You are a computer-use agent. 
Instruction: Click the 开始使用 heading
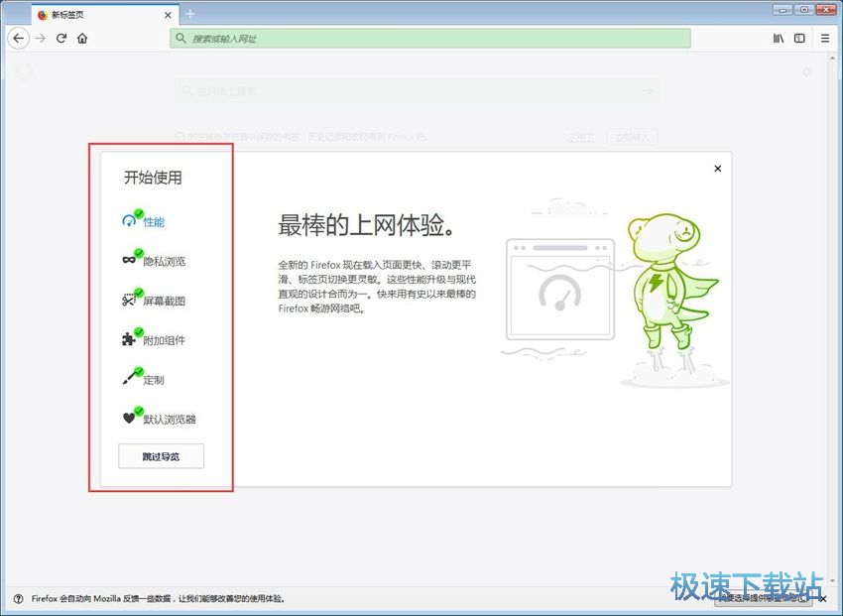(x=153, y=178)
